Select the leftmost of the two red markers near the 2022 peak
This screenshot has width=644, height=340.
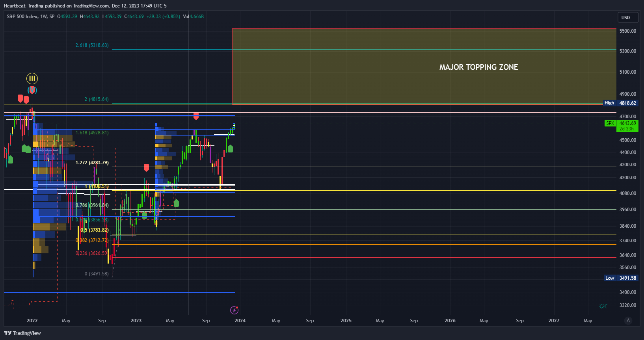[x=20, y=98]
